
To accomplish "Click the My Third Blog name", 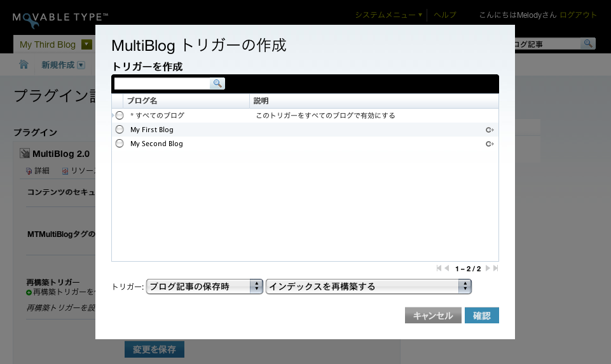I will [x=48, y=44].
